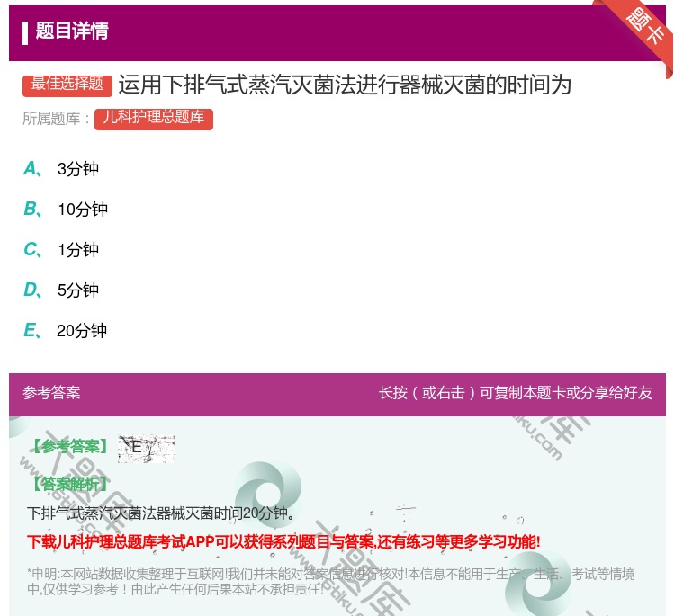Select answer option E 20分钟

point(65,330)
